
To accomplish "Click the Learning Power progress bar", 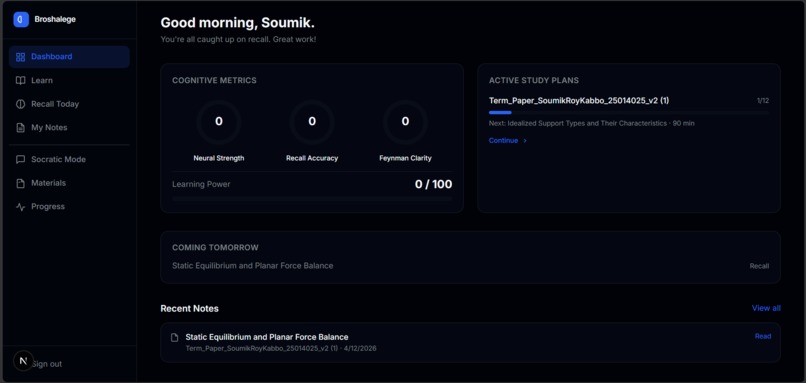I will [312, 198].
